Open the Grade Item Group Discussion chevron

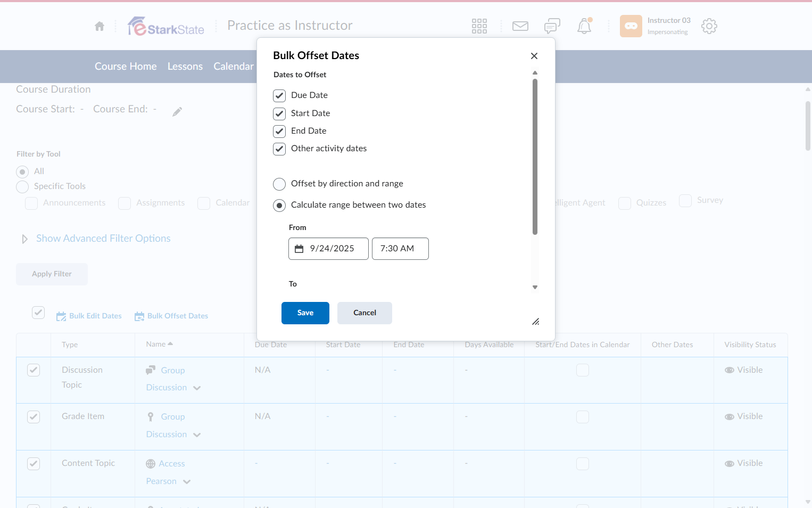point(197,435)
